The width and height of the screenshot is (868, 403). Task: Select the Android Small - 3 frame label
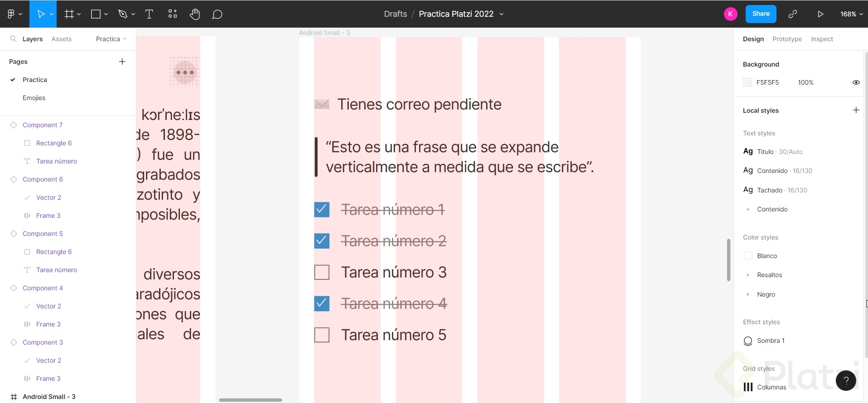coord(324,33)
